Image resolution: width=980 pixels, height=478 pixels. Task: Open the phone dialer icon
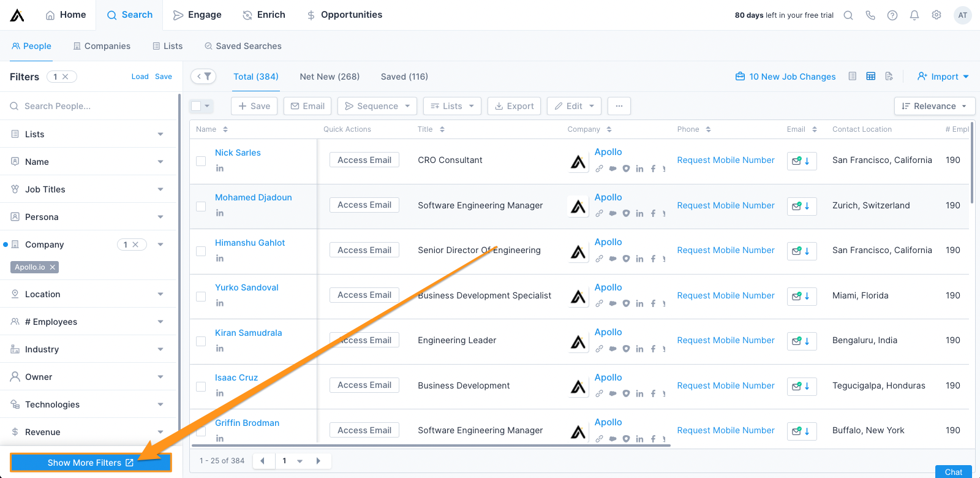[x=870, y=15]
